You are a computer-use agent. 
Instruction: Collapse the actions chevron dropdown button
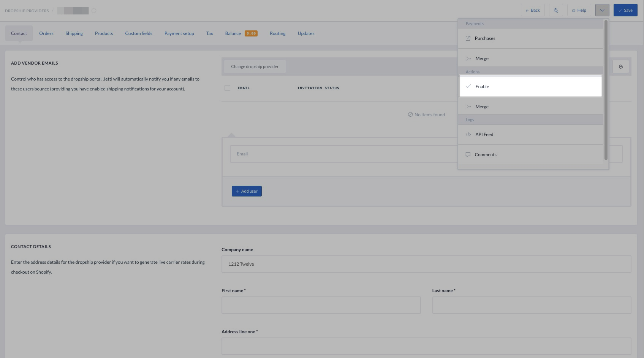(x=602, y=10)
